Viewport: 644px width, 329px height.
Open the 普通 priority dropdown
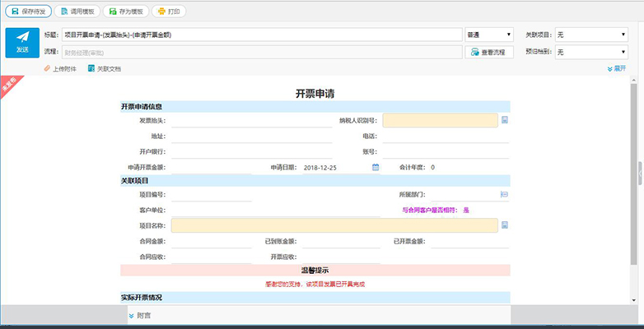[x=489, y=35]
